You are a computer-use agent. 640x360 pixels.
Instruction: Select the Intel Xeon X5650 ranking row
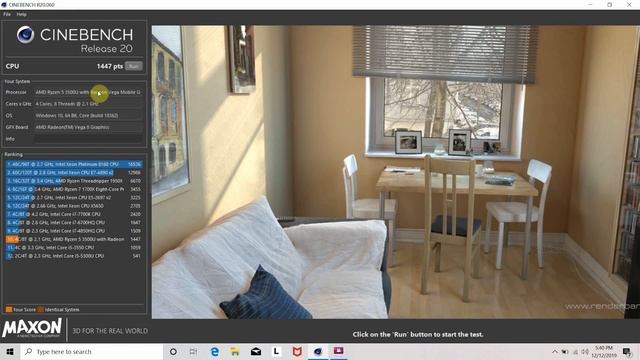[74, 206]
